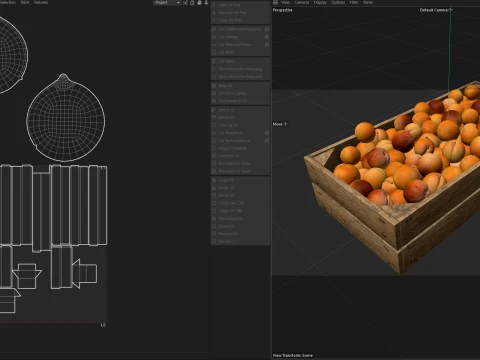The width and height of the screenshot is (480, 360).
Task: Open the gear options beside UV Rectangularize
Action: (x=267, y=141)
